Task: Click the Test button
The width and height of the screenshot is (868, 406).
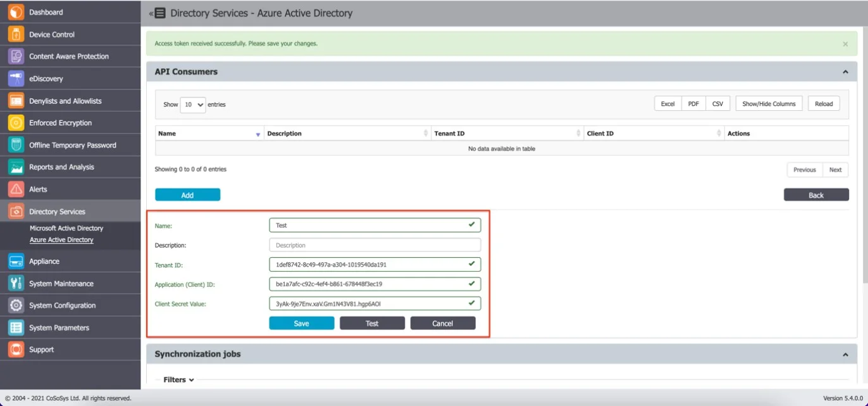Action: (372, 324)
